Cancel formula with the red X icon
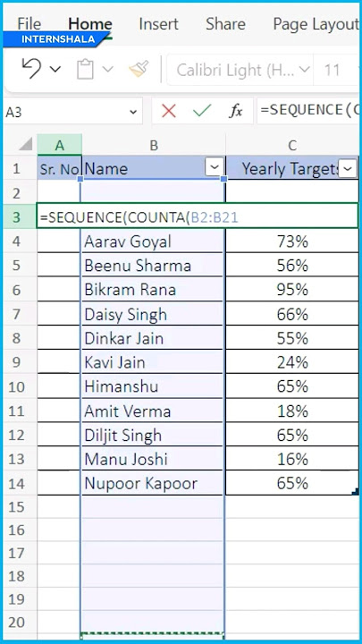This screenshot has height=644, width=362. tap(169, 111)
